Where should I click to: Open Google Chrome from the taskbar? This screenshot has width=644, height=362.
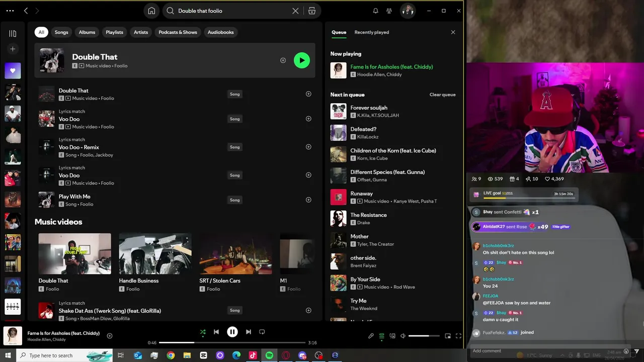[171, 355]
